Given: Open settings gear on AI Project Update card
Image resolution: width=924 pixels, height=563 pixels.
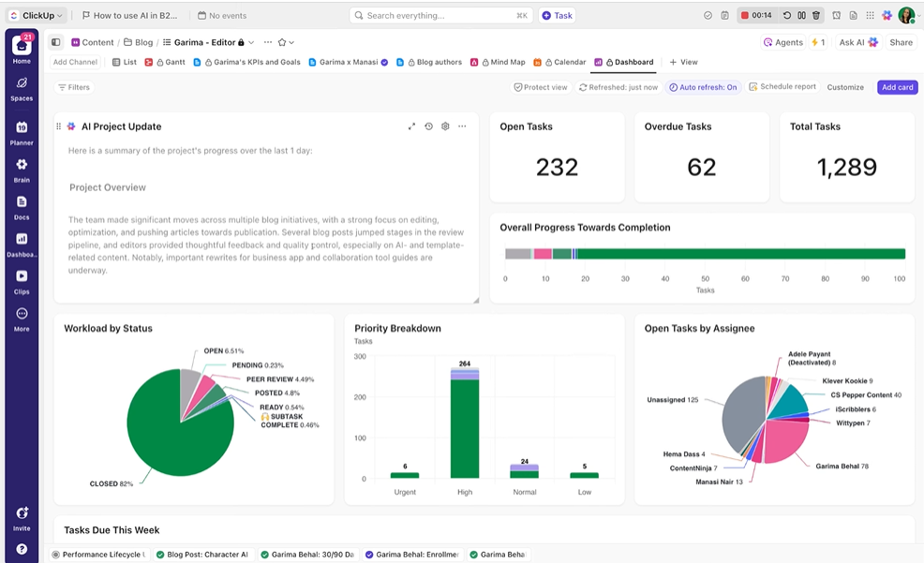Looking at the screenshot, I should (445, 126).
